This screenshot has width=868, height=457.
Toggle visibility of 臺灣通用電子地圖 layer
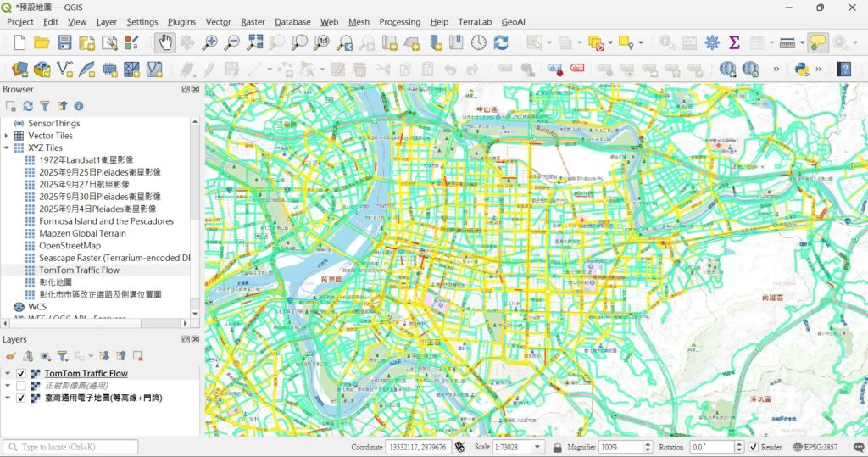click(21, 398)
